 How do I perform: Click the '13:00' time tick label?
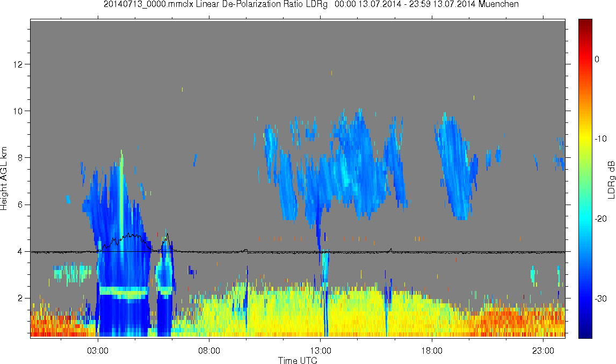tap(320, 350)
